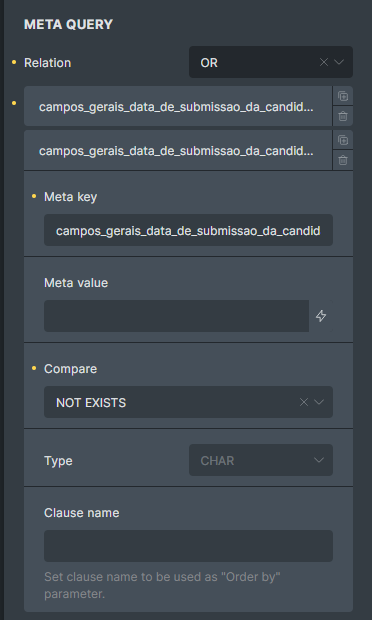This screenshot has width=372, height=620.
Task: Click the META QUERY section heading
Action: [x=68, y=25]
